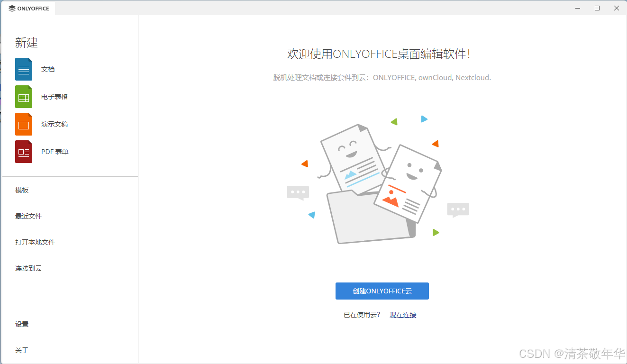Open the 连接到云 sidebar option
The image size is (627, 364).
[x=27, y=268]
